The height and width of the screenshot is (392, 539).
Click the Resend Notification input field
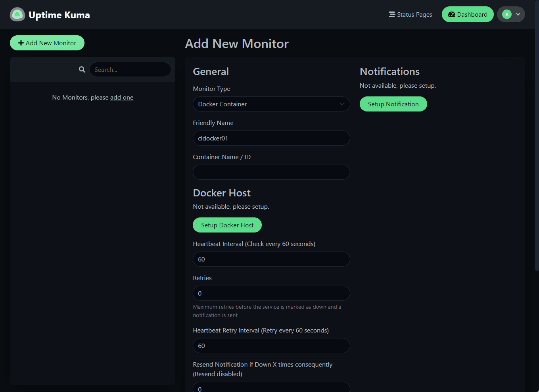[271, 387]
